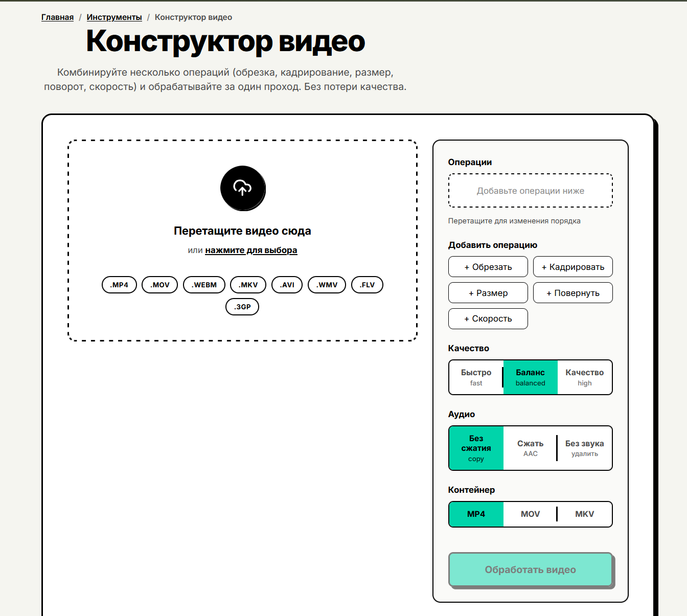The image size is (687, 616).
Task: Choose MP4 container format
Action: pyautogui.click(x=476, y=514)
